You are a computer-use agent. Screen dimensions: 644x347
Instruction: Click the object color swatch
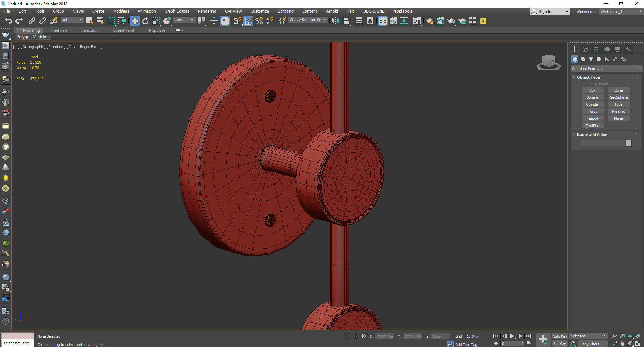pyautogui.click(x=629, y=143)
